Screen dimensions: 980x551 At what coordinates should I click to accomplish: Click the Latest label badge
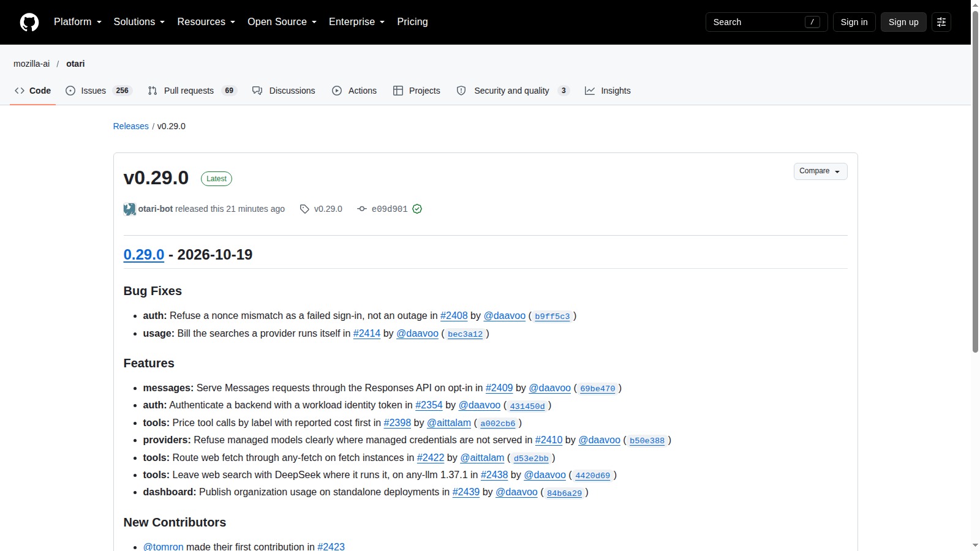click(216, 179)
